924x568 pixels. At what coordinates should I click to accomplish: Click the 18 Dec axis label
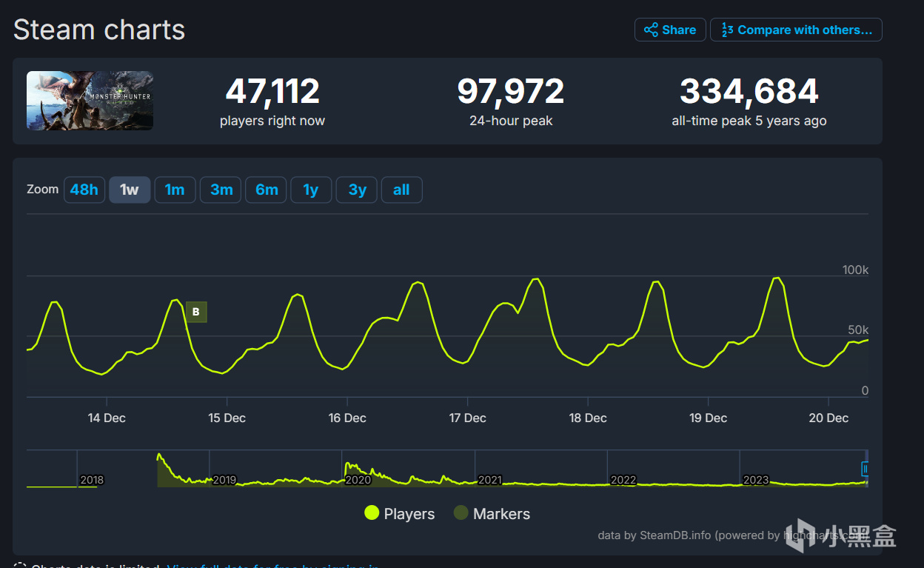click(588, 418)
